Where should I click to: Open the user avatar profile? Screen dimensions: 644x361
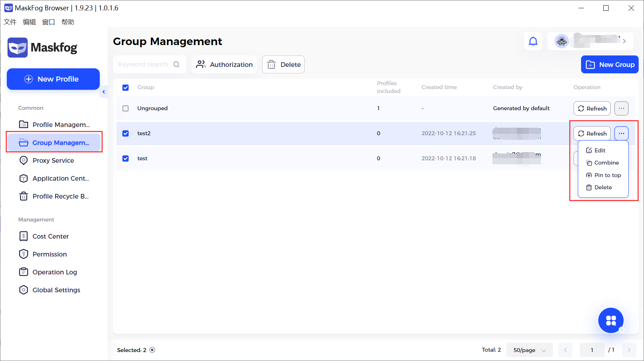tap(561, 41)
